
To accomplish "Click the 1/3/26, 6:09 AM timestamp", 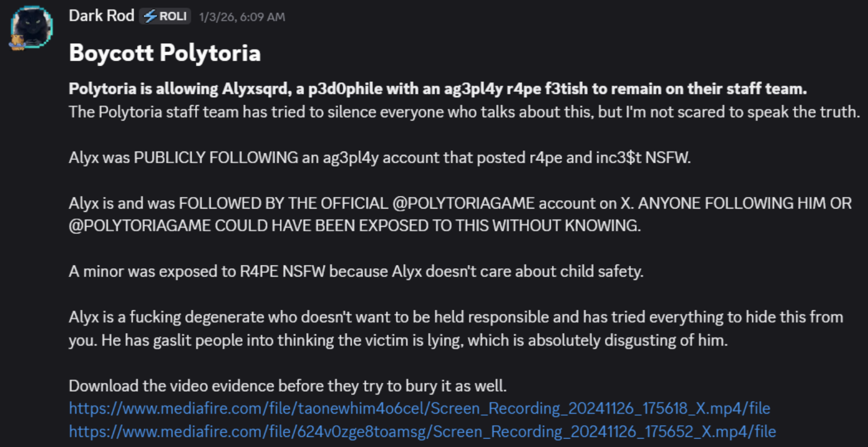I will (242, 17).
